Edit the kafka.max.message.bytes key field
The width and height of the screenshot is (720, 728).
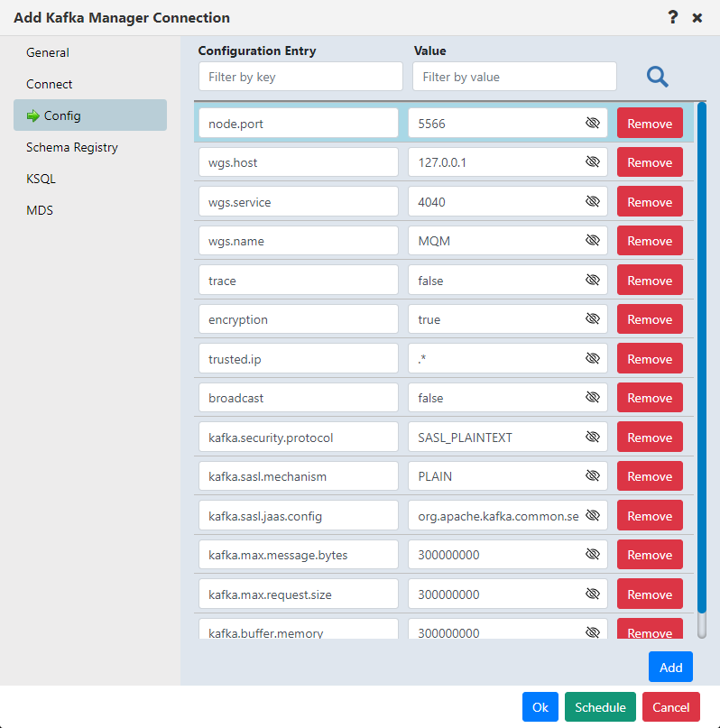[x=299, y=555]
